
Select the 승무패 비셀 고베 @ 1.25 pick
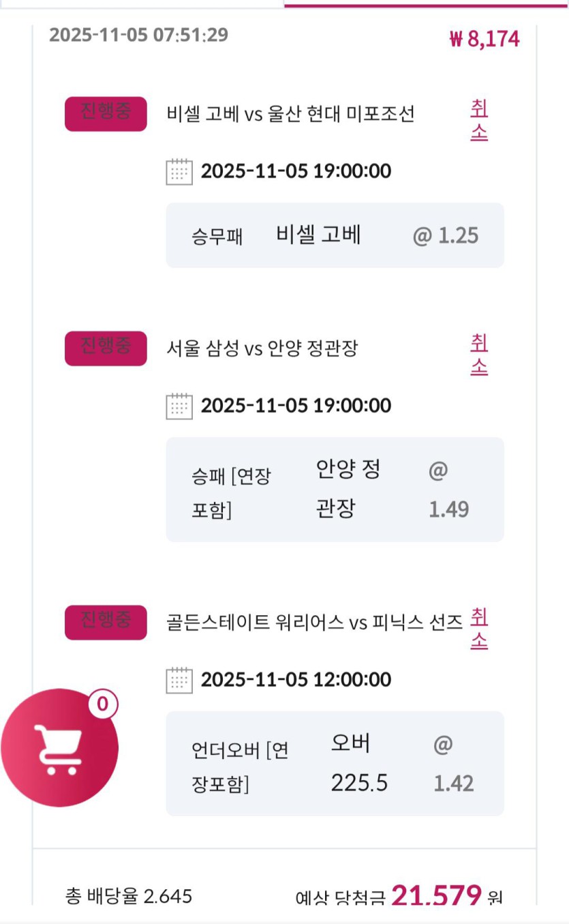tap(335, 235)
